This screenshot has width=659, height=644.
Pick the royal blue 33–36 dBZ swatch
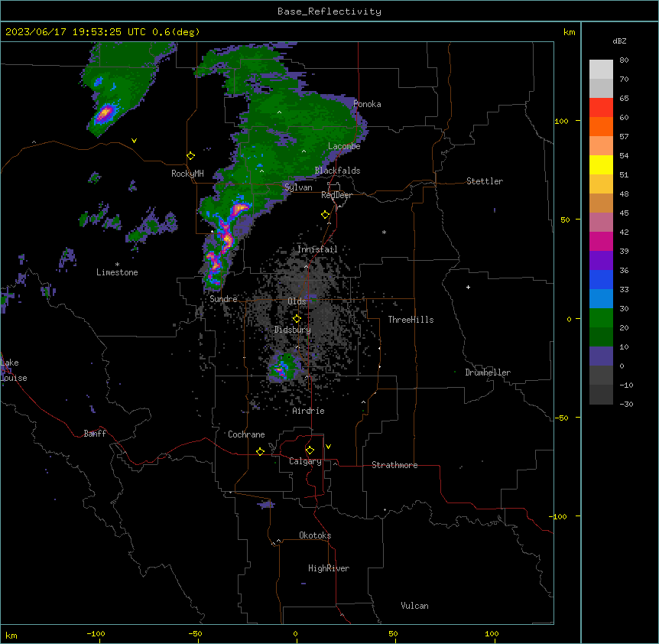click(x=601, y=279)
